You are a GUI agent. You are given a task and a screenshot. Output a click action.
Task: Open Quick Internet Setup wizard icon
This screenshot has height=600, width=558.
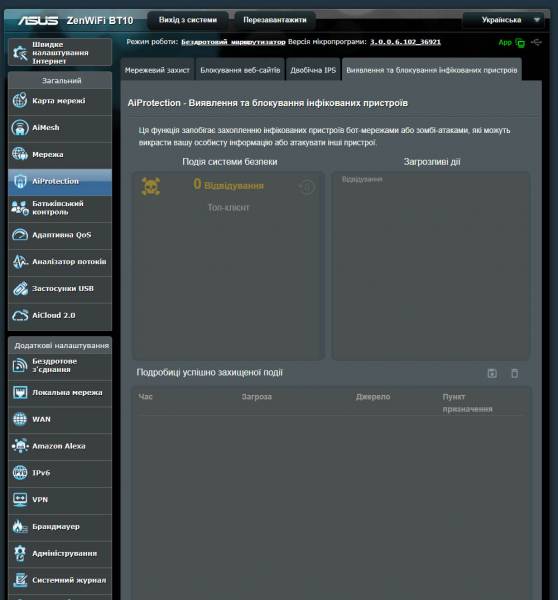pyautogui.click(x=20, y=53)
